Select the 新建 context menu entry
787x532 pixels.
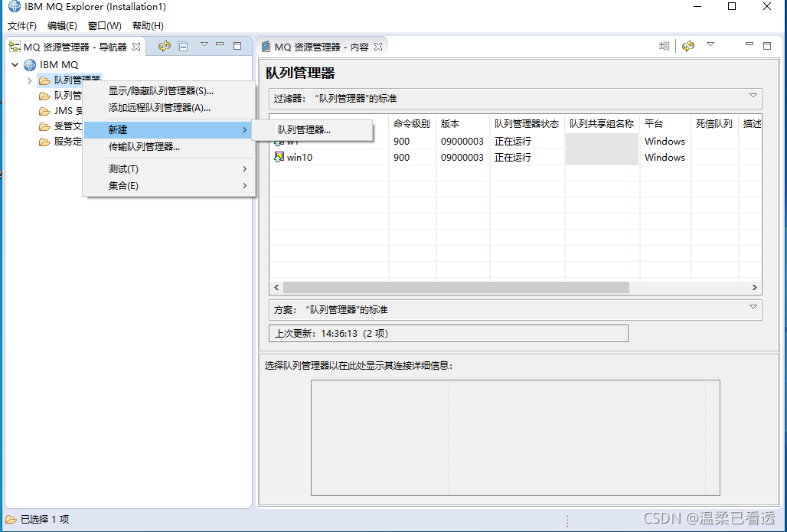point(169,129)
